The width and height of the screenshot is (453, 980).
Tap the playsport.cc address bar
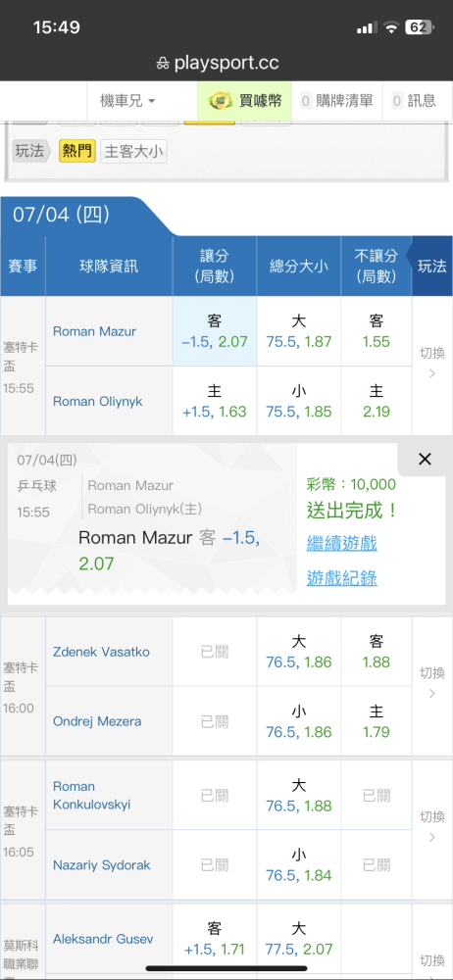pos(226,63)
